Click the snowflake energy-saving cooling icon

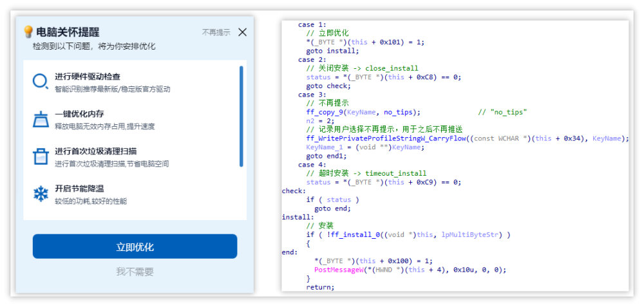point(41,194)
